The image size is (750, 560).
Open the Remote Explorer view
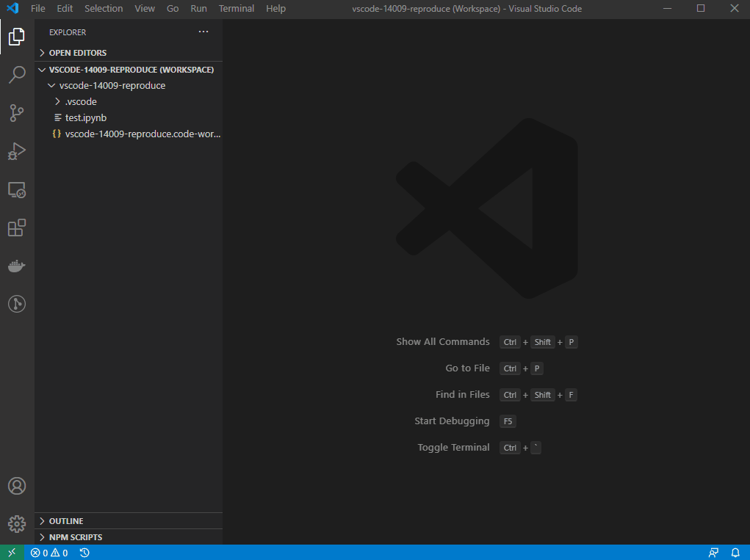click(17, 189)
